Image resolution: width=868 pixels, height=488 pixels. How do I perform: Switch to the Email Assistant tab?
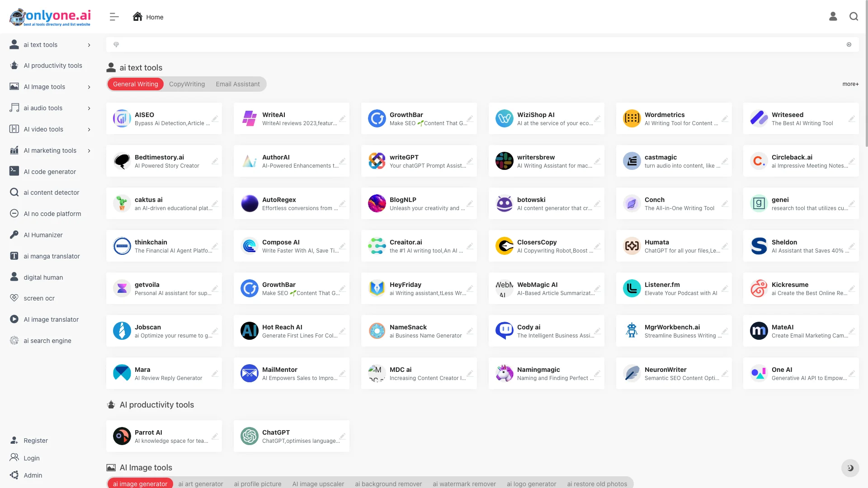(x=238, y=84)
